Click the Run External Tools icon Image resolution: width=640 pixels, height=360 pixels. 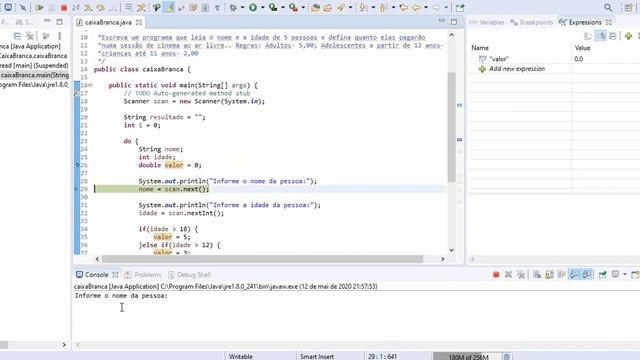(x=293, y=7)
